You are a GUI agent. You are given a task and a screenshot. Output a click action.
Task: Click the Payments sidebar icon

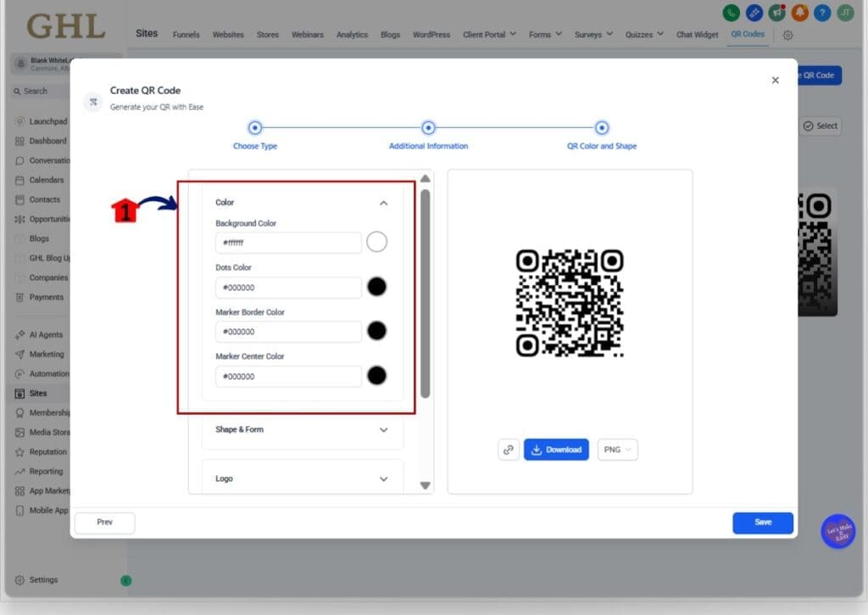coord(20,298)
